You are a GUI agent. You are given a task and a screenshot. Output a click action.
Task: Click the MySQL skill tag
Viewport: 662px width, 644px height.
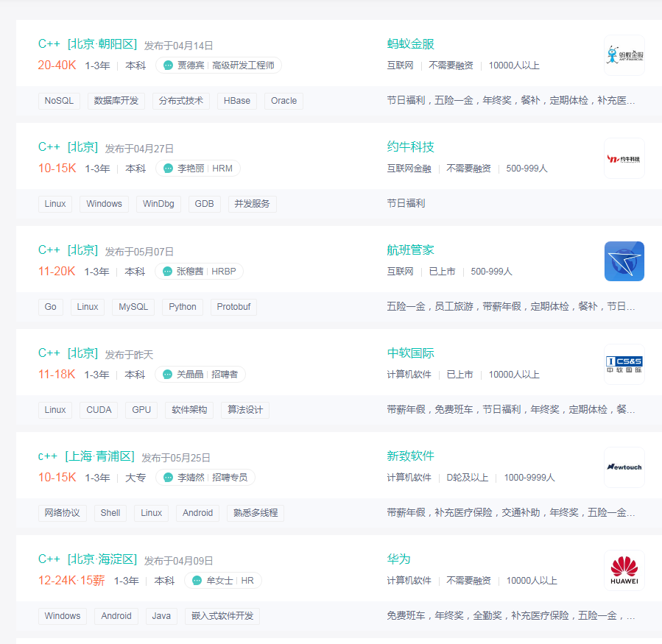click(133, 307)
